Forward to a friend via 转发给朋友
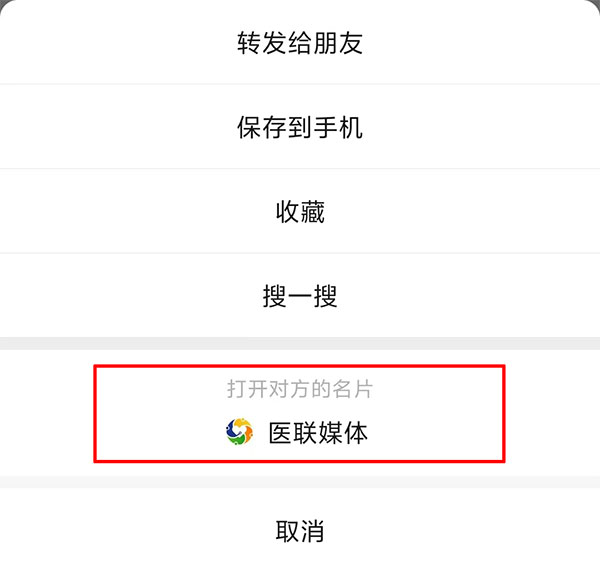 click(300, 42)
